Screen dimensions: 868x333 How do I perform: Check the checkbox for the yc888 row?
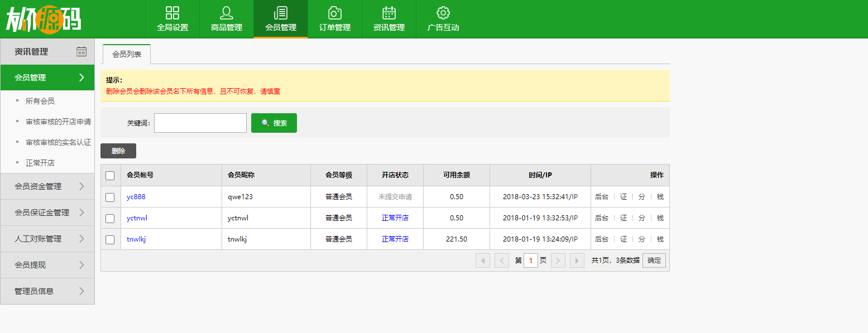[110, 196]
